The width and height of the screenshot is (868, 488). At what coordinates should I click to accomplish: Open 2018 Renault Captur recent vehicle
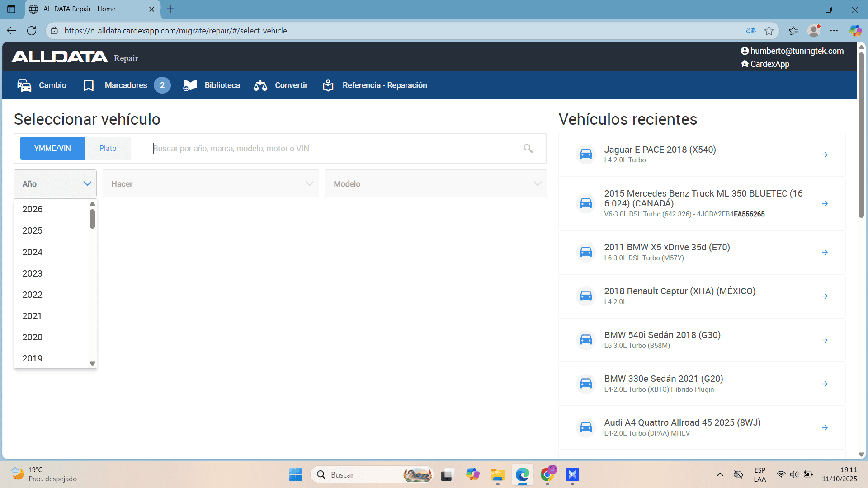click(679, 291)
